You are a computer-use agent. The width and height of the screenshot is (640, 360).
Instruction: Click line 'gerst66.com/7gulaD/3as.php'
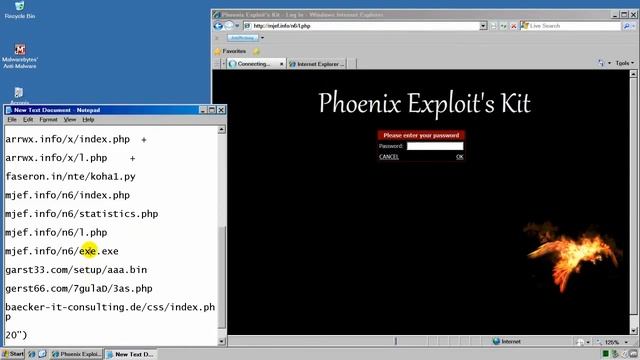click(79, 289)
